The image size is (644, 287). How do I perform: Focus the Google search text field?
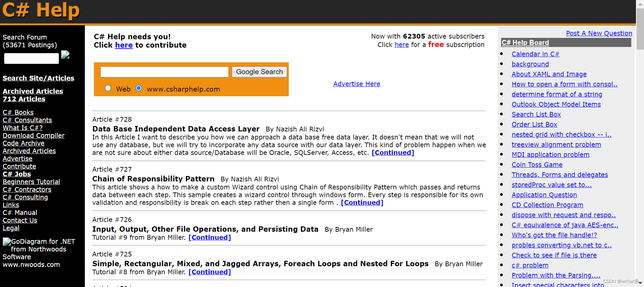(164, 72)
